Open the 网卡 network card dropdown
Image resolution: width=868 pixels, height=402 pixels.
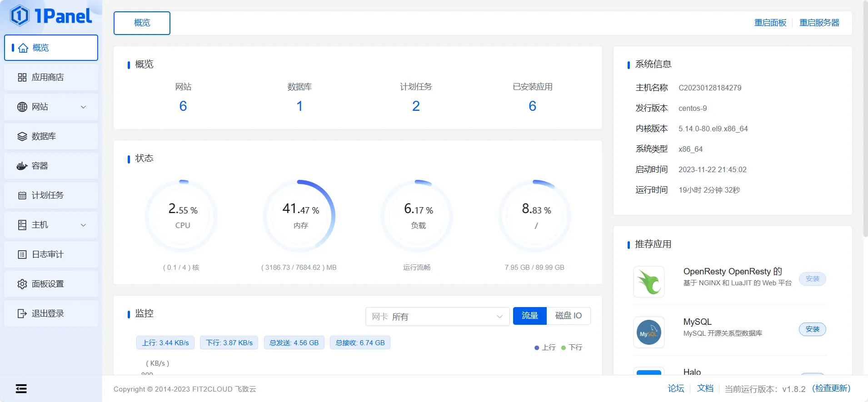(x=437, y=317)
